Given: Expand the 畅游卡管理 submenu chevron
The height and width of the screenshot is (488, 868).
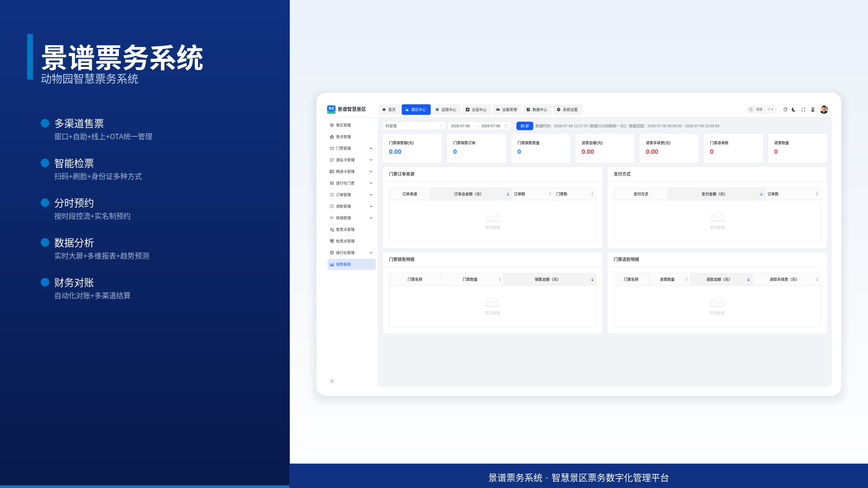Looking at the screenshot, I should 371,172.
